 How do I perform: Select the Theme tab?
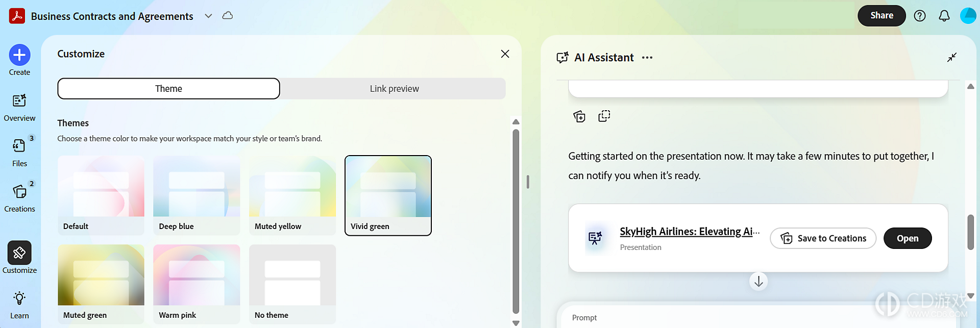point(168,89)
